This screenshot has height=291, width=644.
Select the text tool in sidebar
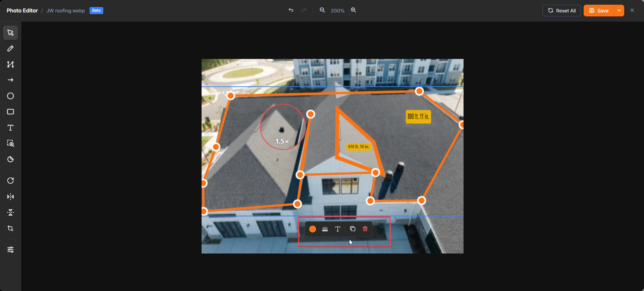[x=10, y=128]
